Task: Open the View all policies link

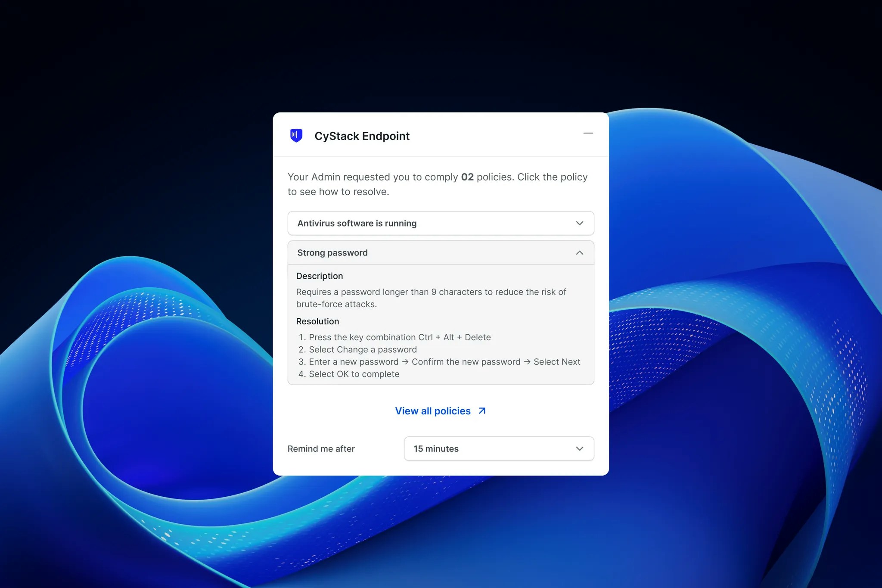Action: pyautogui.click(x=432, y=411)
